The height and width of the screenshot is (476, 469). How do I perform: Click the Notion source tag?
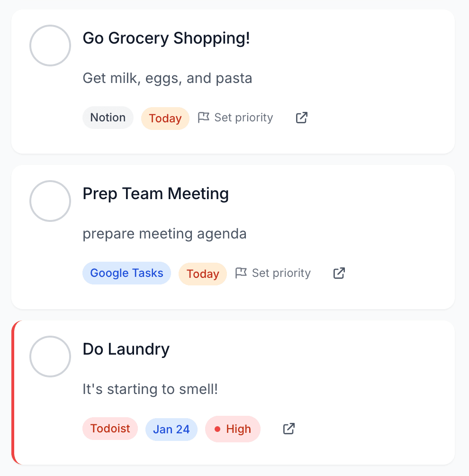point(108,117)
